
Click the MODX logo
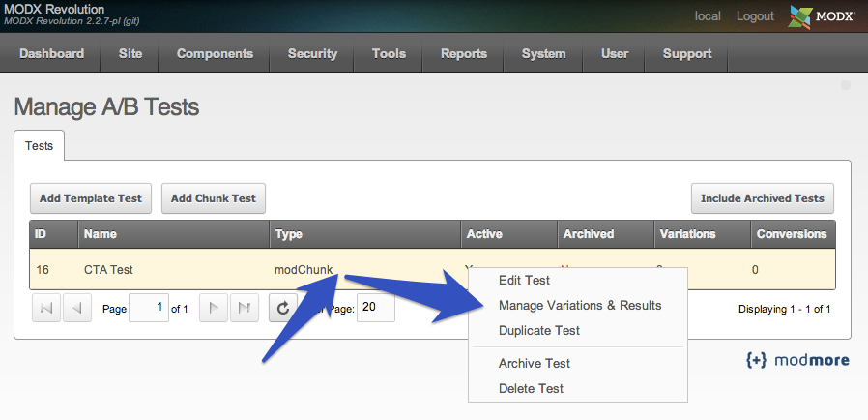[x=822, y=16]
